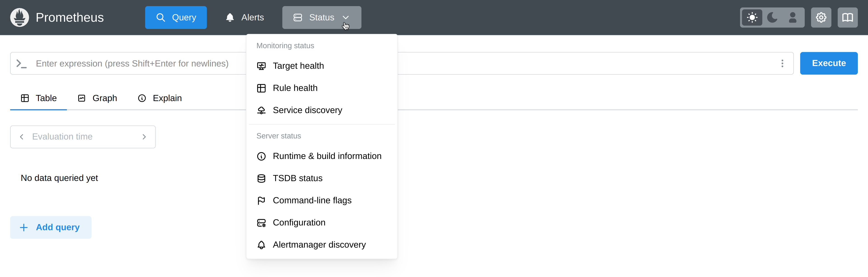Click the Command-line flags flag icon
The image size is (868, 277).
tap(261, 201)
